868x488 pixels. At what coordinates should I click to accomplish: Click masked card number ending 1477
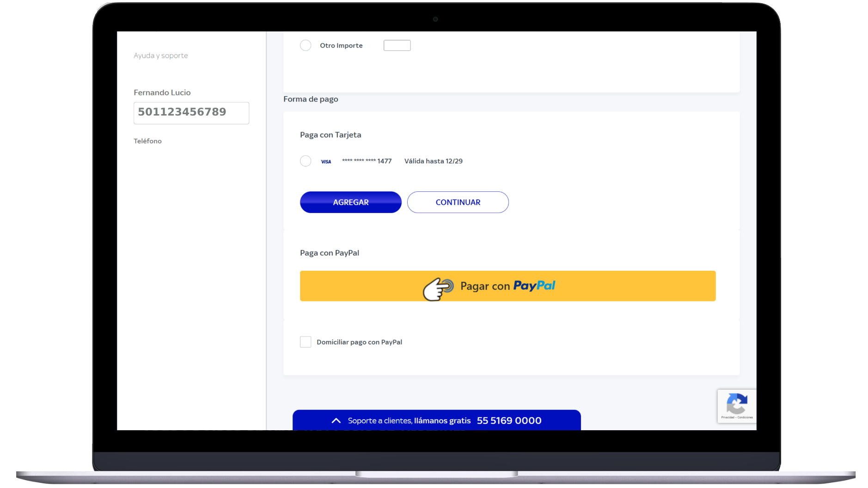[367, 161]
